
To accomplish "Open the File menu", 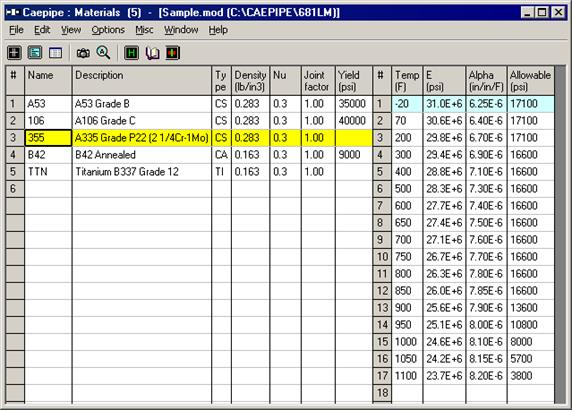I will (x=16, y=30).
